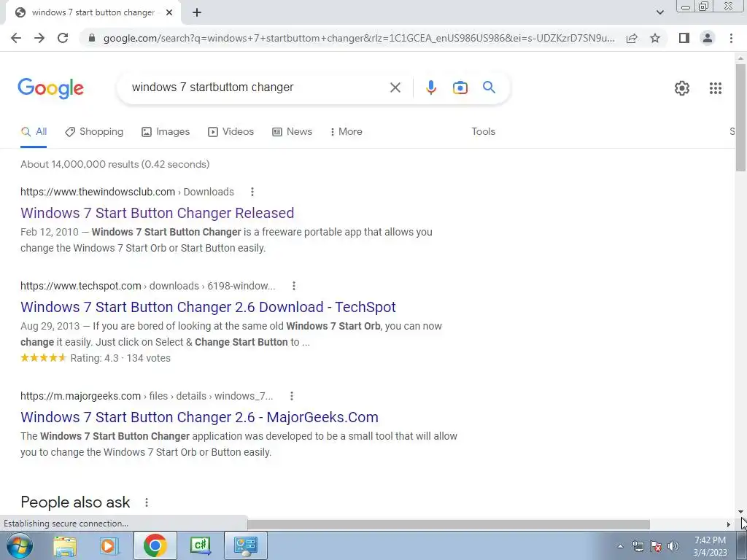Open the tab search dropdown arrow
Screen dimensions: 747x560
pyautogui.click(x=659, y=12)
